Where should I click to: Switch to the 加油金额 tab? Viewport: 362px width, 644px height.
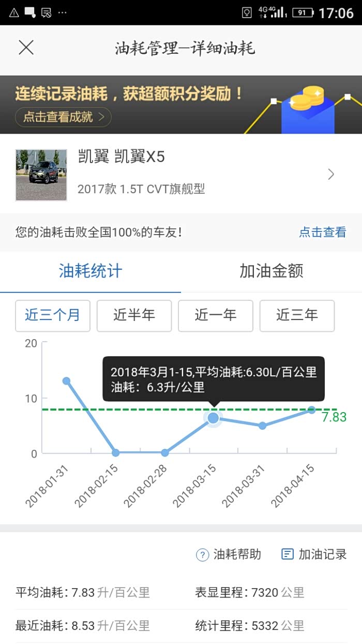coord(271,271)
